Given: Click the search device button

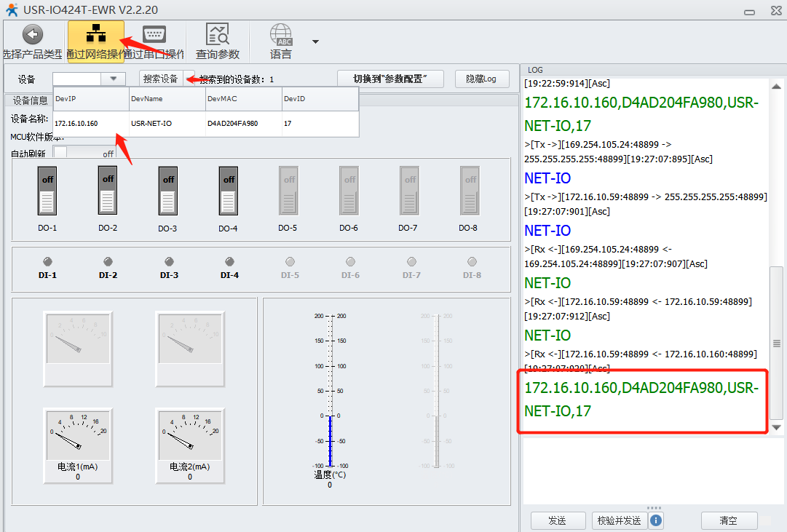Looking at the screenshot, I should click(x=160, y=79).
